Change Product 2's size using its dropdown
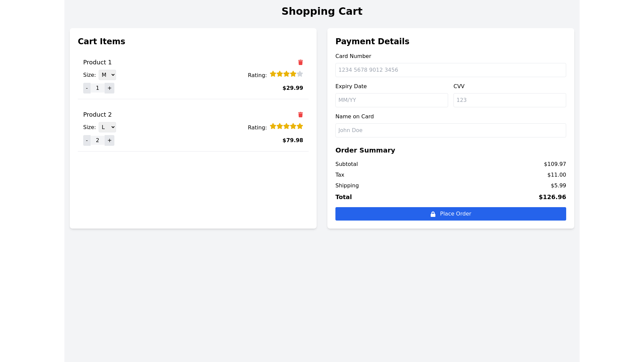 coord(107,127)
